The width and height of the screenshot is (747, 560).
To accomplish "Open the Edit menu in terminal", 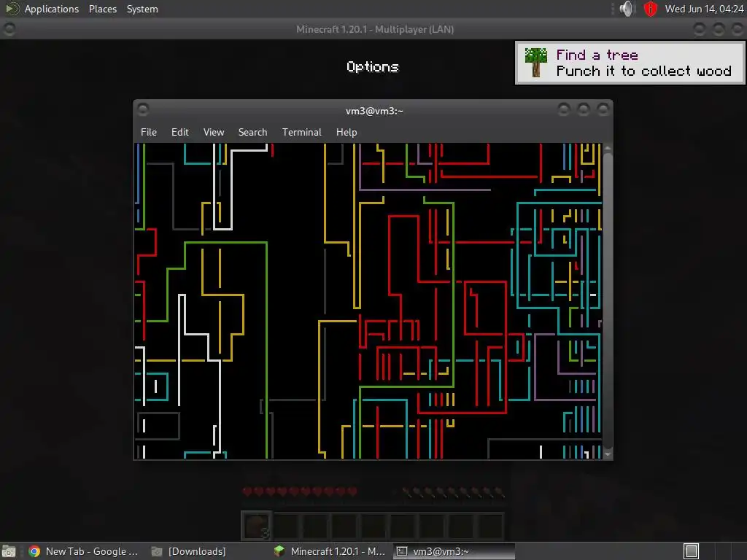I will pyautogui.click(x=179, y=133).
